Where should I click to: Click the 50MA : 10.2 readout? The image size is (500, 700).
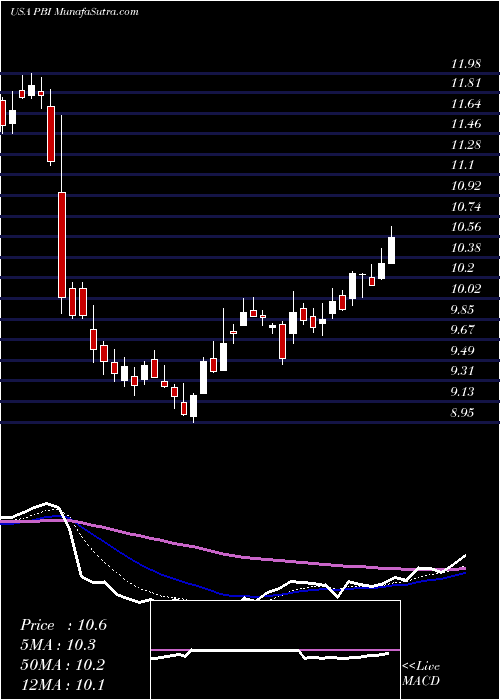point(62,665)
